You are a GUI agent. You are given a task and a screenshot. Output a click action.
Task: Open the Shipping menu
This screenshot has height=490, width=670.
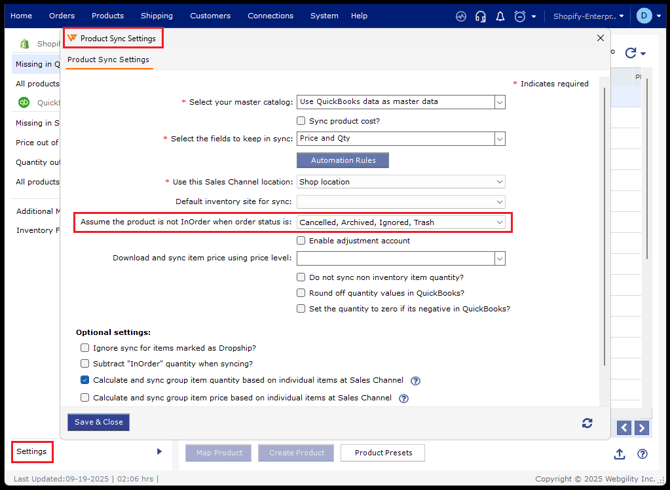[156, 16]
